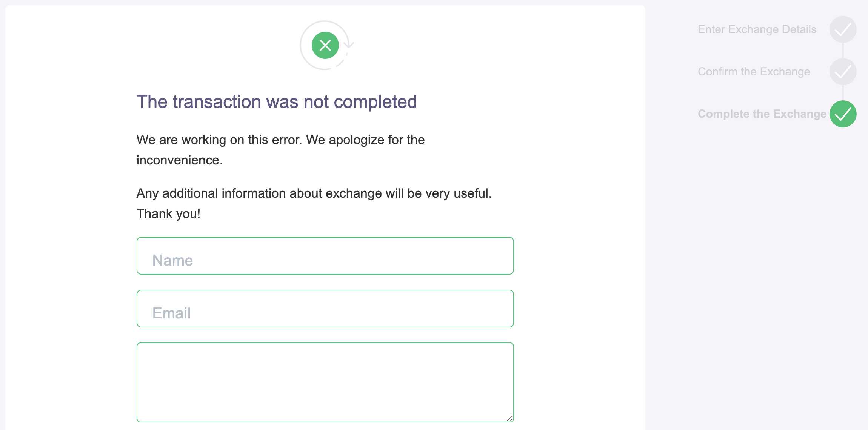Click the green Complete the Exchange checkmark
868x430 pixels.
[x=843, y=114]
